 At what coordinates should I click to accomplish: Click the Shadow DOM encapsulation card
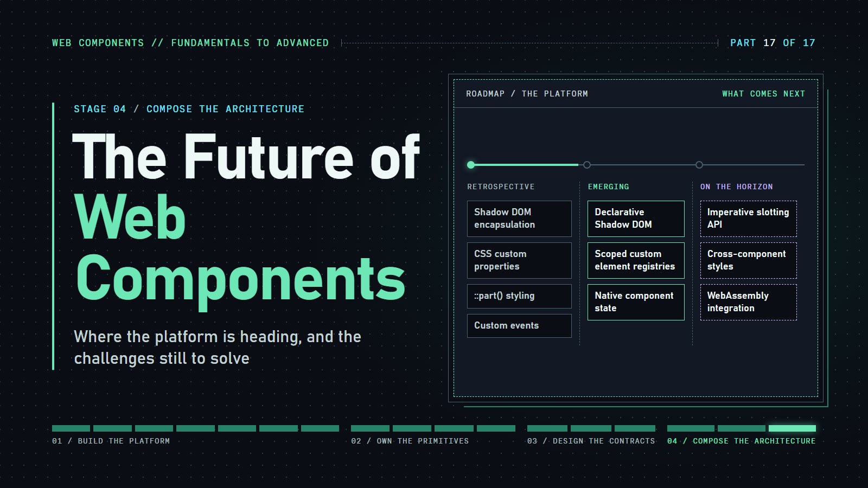(519, 219)
